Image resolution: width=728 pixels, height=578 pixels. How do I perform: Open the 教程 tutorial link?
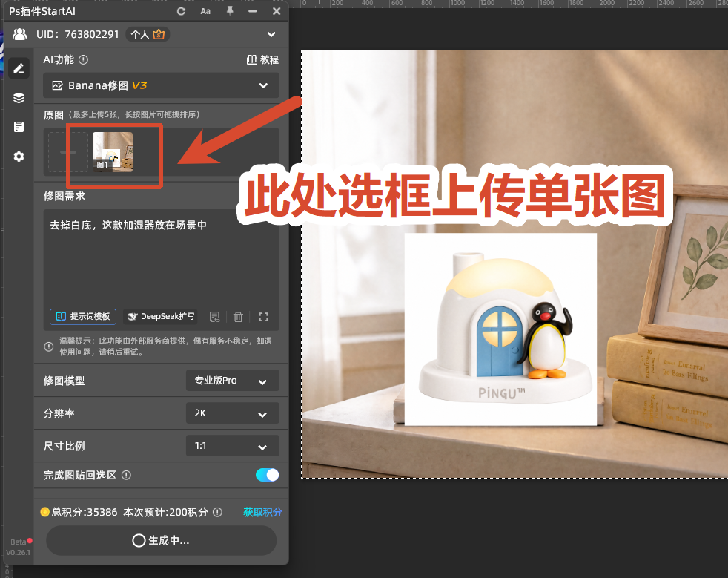262,59
